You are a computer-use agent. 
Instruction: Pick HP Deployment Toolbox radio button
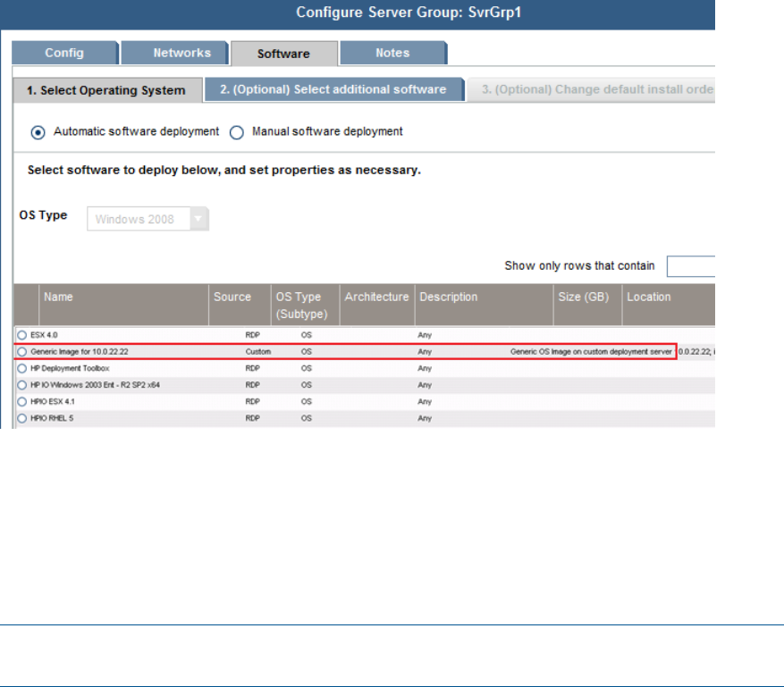21,368
